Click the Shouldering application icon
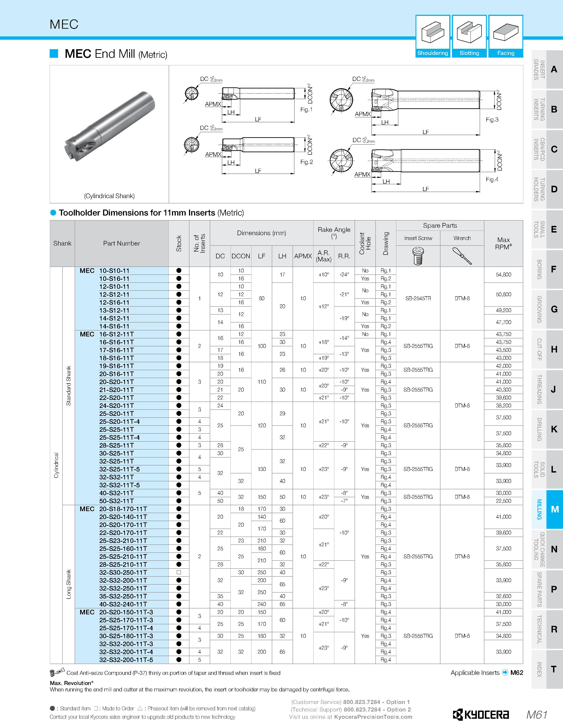 tap(433, 36)
